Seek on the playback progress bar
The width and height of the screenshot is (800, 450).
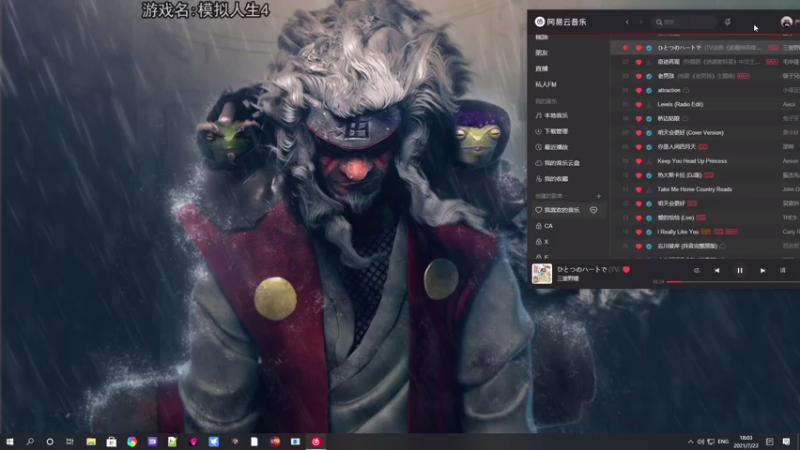coord(733,282)
